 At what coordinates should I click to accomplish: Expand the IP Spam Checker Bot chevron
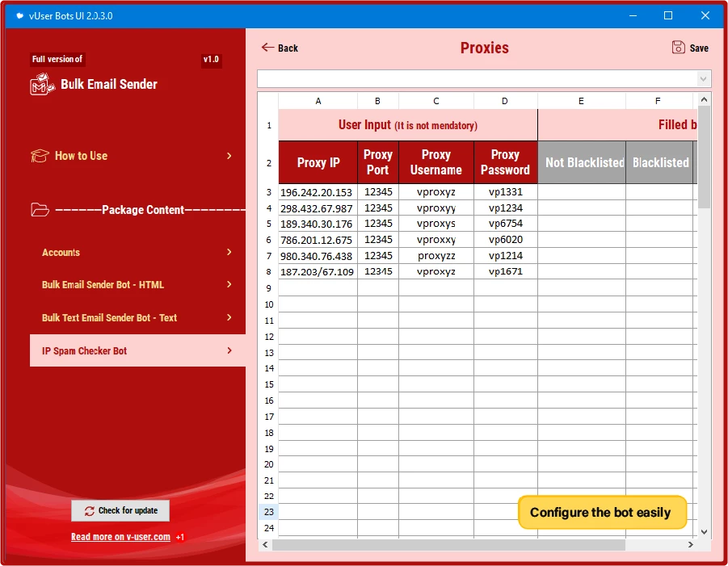229,350
